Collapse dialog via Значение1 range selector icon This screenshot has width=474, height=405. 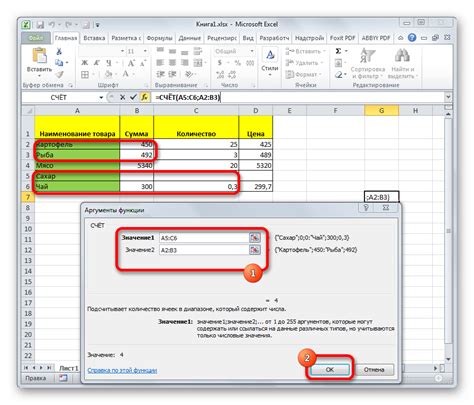pos(254,237)
